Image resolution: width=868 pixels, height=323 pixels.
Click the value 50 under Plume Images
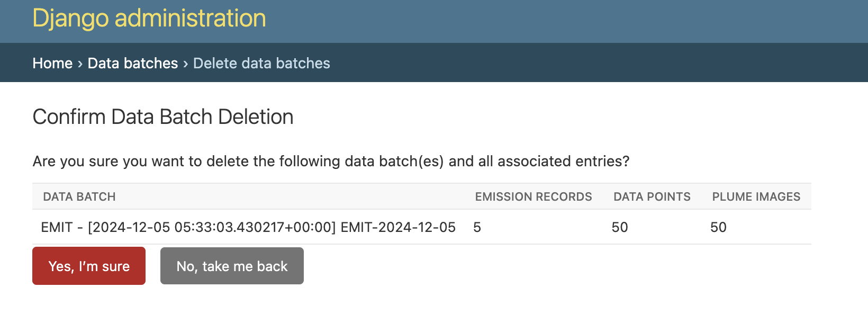(x=718, y=227)
